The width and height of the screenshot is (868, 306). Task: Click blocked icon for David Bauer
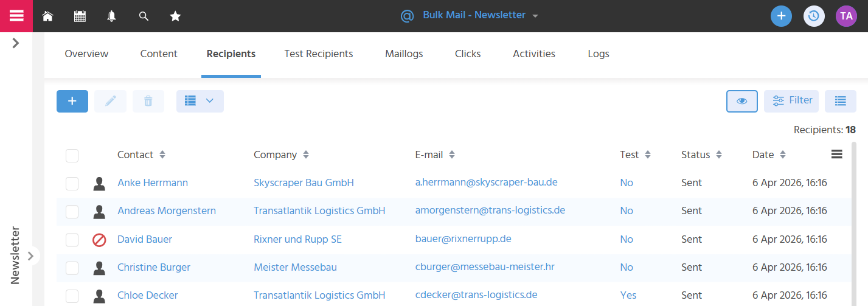(x=99, y=240)
